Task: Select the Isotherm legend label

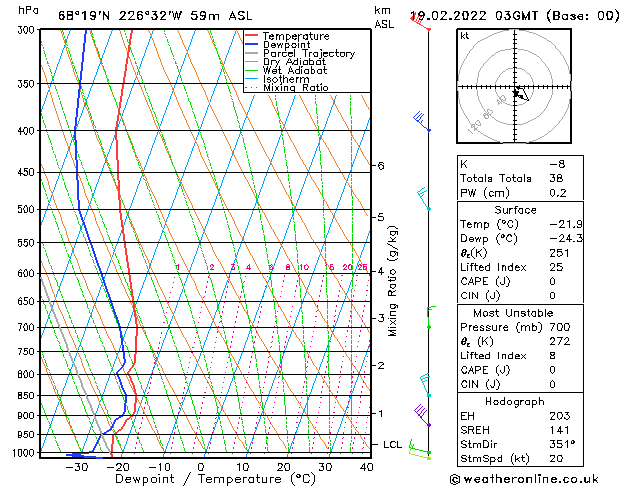Action: click(286, 79)
